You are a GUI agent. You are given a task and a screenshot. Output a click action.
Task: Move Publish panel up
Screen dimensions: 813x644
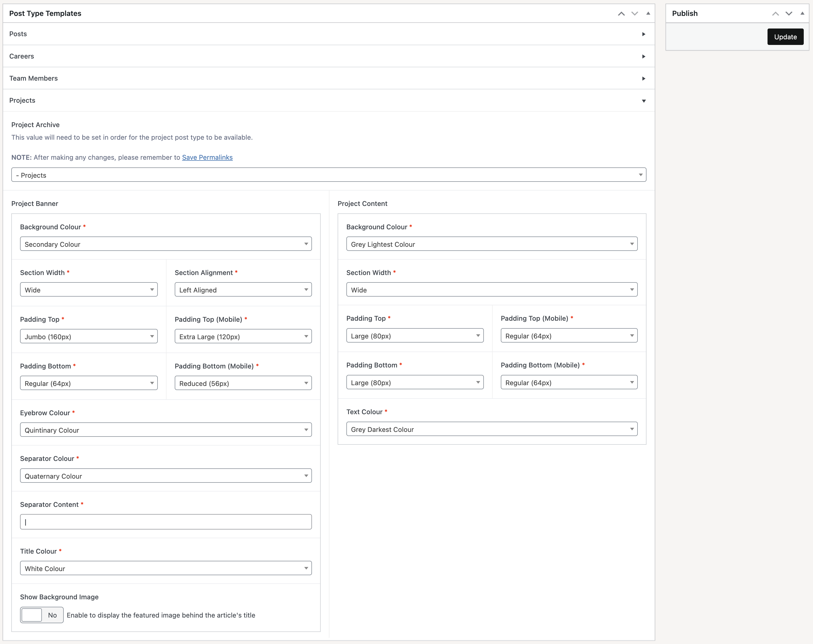[775, 14]
